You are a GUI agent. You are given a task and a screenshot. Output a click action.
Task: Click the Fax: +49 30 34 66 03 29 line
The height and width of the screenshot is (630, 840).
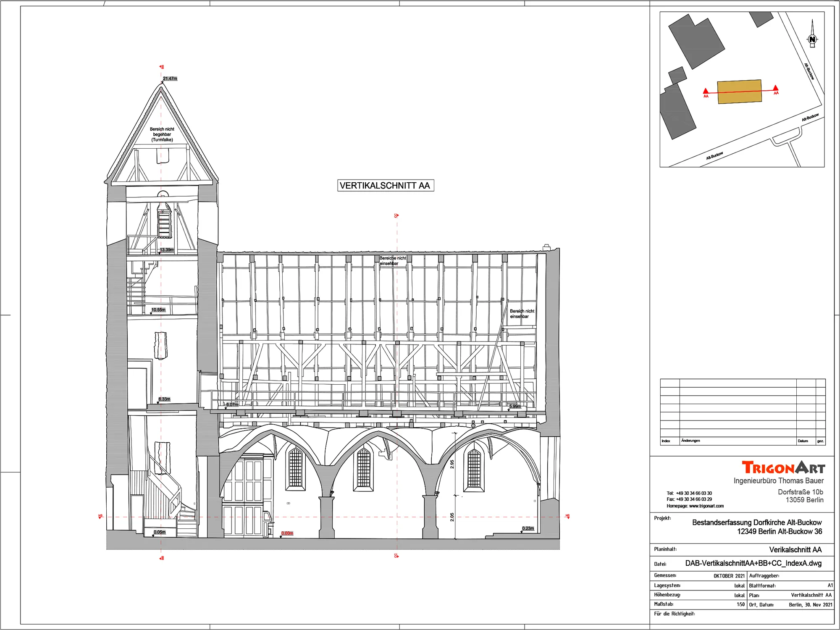[x=689, y=499]
